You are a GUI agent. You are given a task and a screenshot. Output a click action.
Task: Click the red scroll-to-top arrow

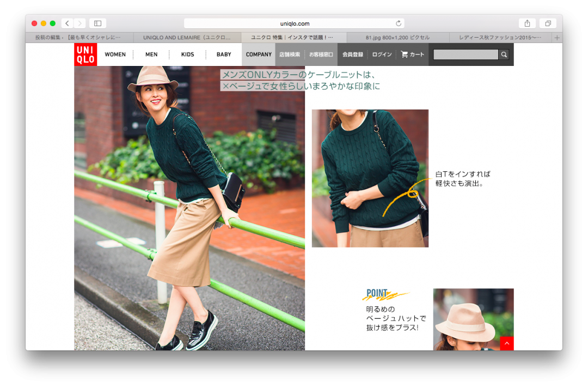point(506,343)
